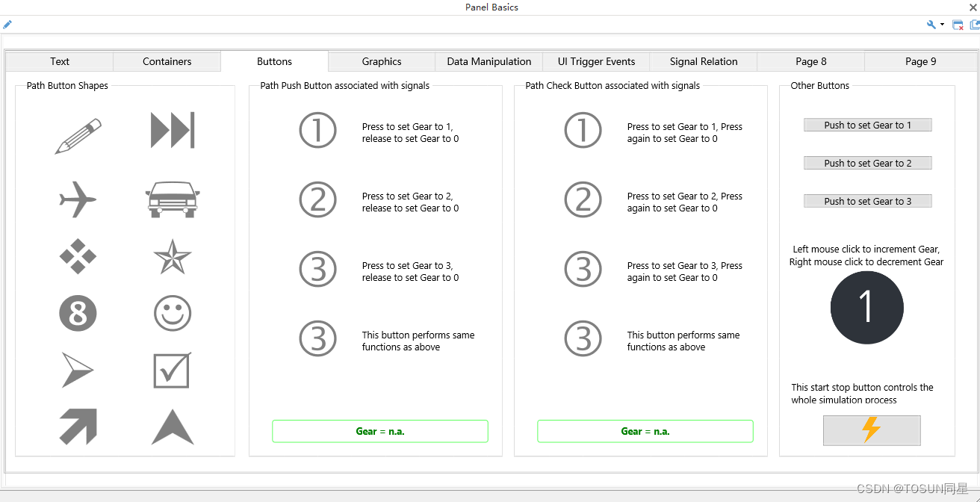Toggle circled 2 in Path Check Button group

pyautogui.click(x=583, y=199)
